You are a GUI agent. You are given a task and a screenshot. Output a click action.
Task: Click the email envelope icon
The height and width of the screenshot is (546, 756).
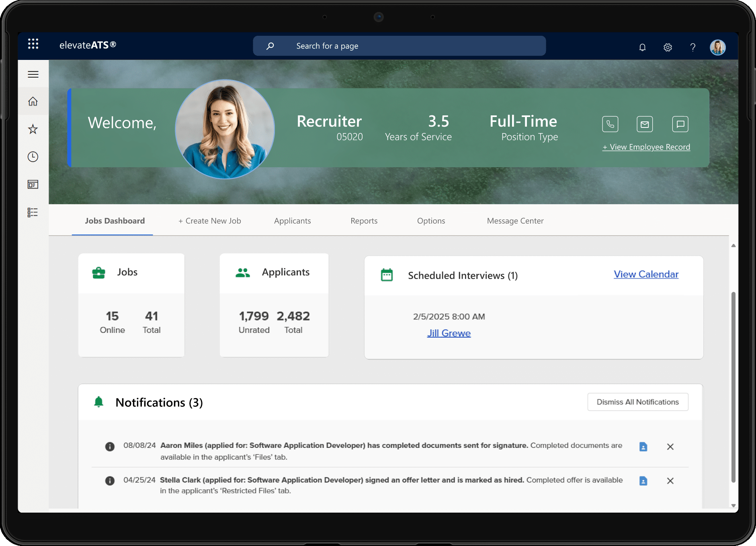(x=645, y=124)
